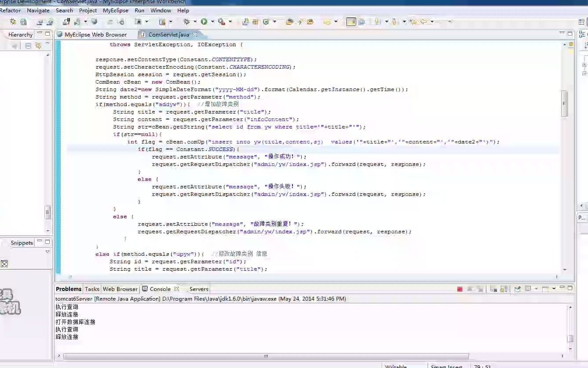Open the External Tools dropdown arrow
This screenshot has height=368, width=588.
[x=230, y=22]
